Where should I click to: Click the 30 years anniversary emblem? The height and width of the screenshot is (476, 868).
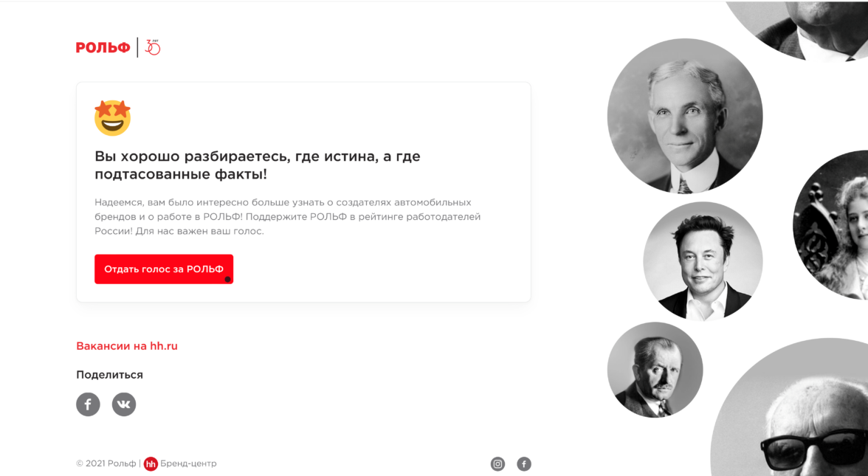[x=152, y=47]
